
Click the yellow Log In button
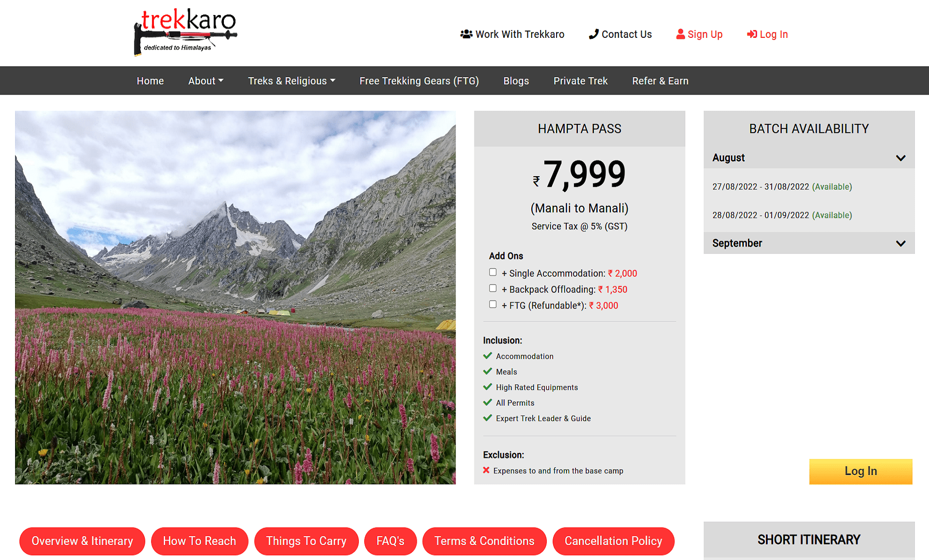tap(861, 471)
